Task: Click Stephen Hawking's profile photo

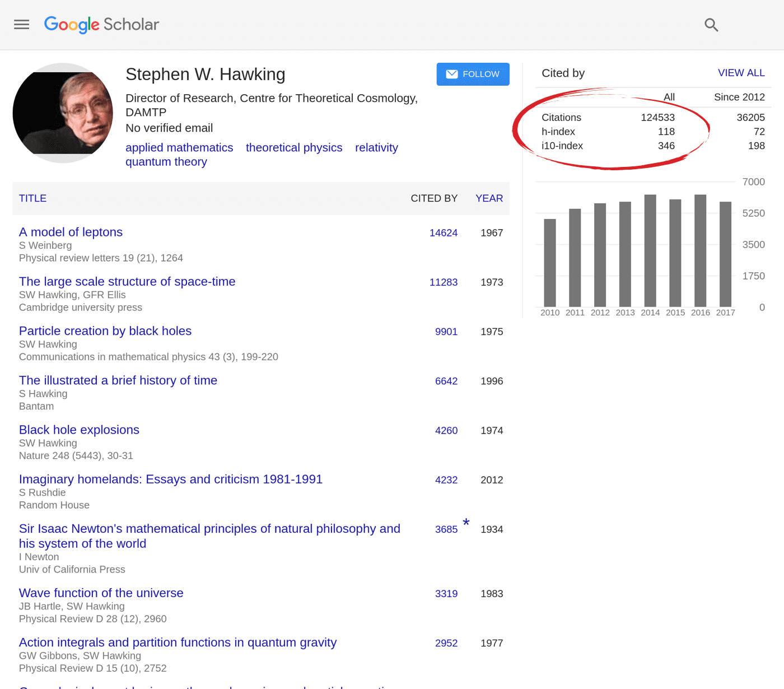Action: (x=62, y=112)
